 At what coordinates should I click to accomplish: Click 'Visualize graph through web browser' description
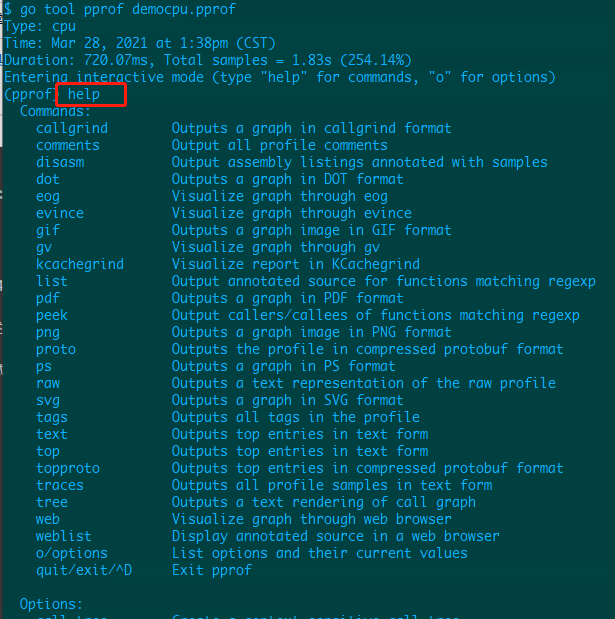311,519
